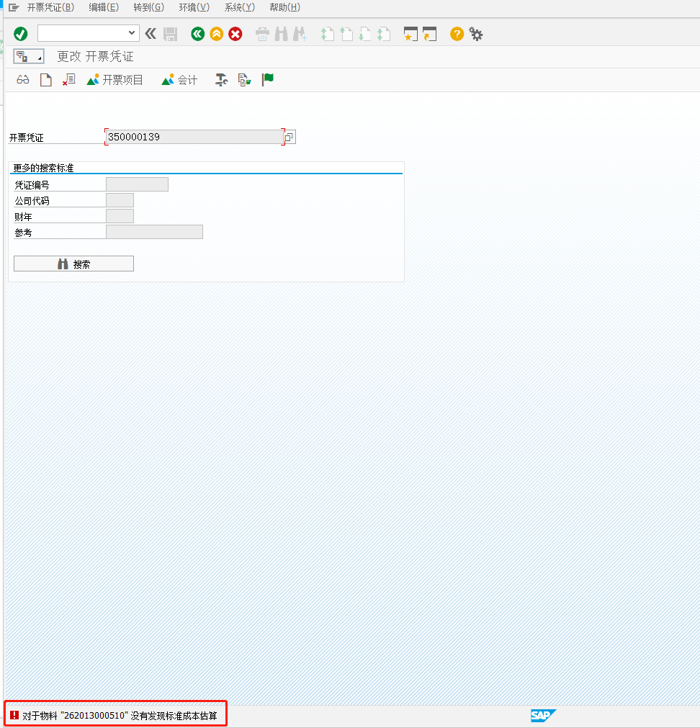The width and height of the screenshot is (700, 728).
Task: Click the 公司代码 input field
Action: tap(120, 200)
